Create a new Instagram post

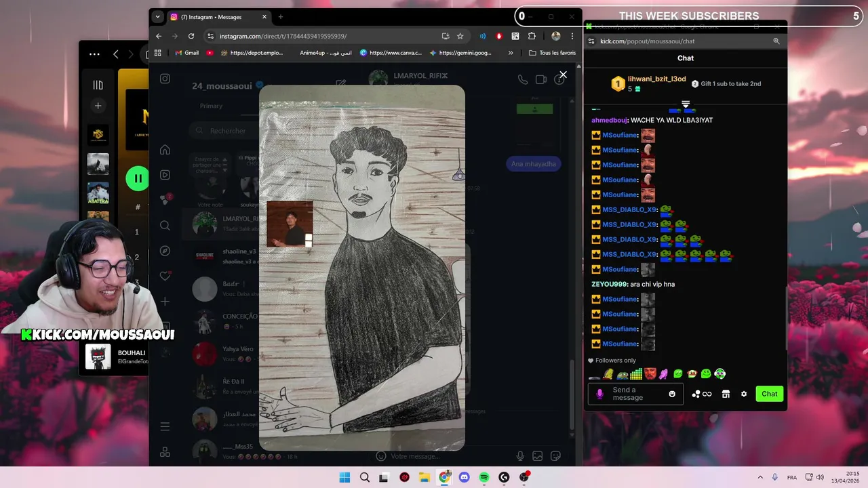point(165,301)
